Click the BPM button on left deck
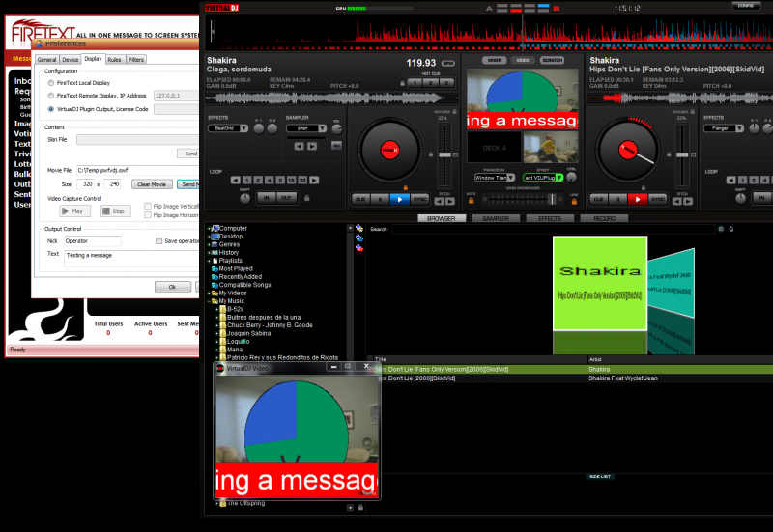This screenshot has height=532, width=773. point(445,66)
